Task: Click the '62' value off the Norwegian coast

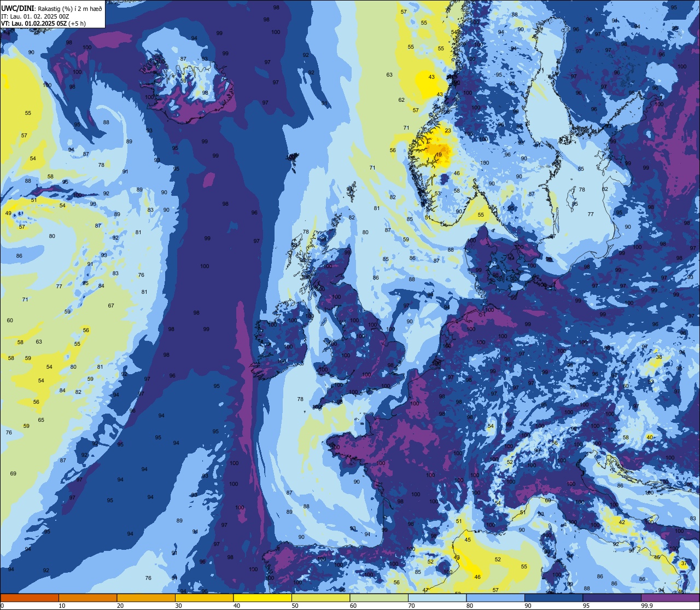Action: click(401, 100)
